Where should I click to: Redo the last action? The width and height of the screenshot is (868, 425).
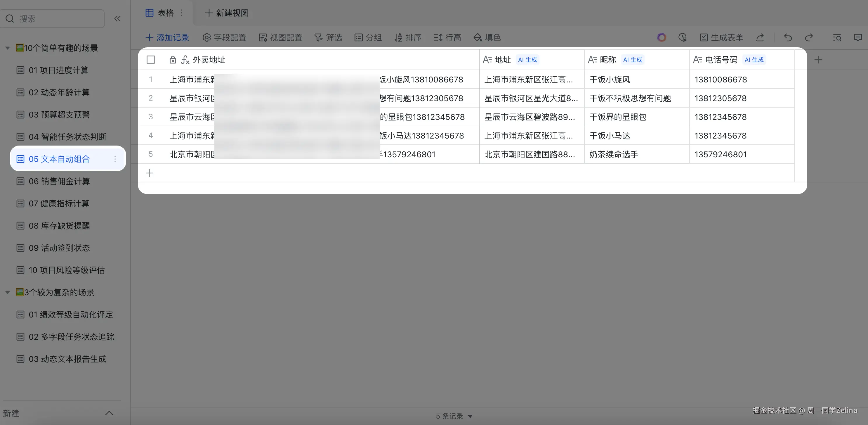(x=809, y=37)
